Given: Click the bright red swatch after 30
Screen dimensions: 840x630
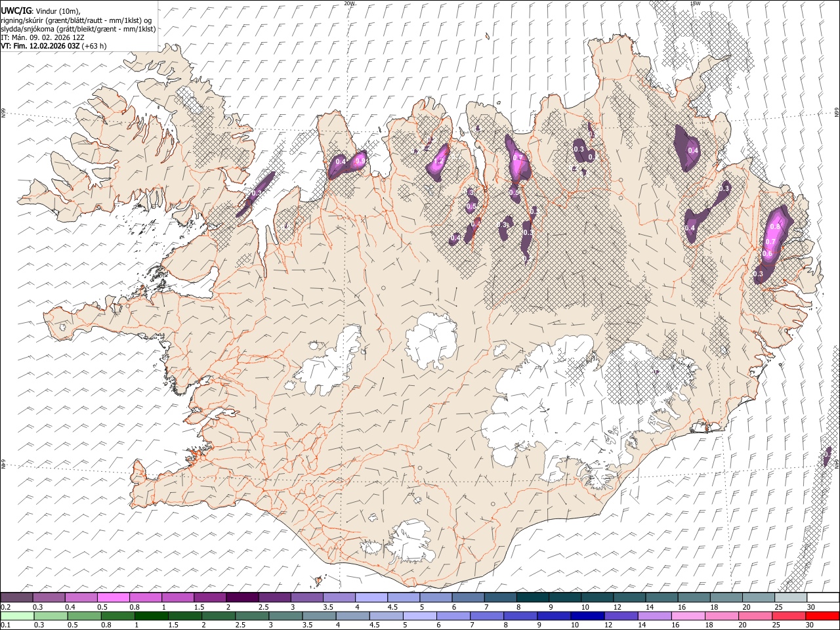Looking at the screenshot, I should tap(822, 616).
